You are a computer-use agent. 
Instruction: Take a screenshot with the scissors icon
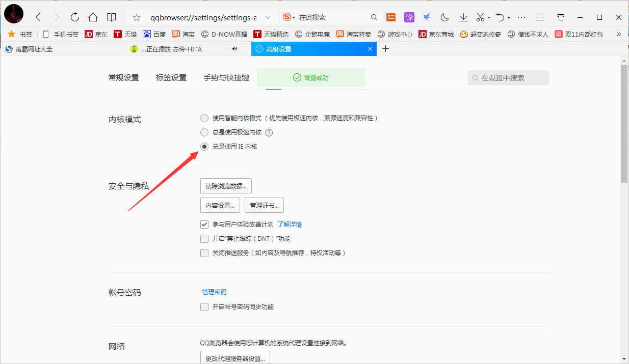point(480,17)
